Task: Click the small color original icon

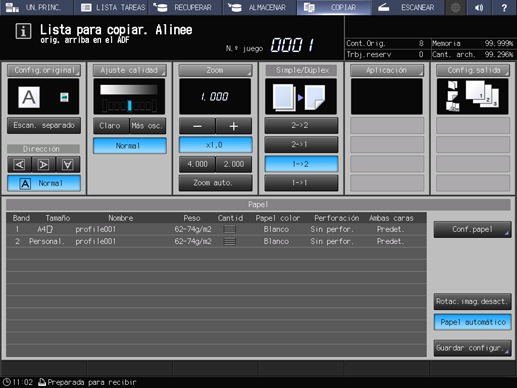Action: (x=64, y=97)
